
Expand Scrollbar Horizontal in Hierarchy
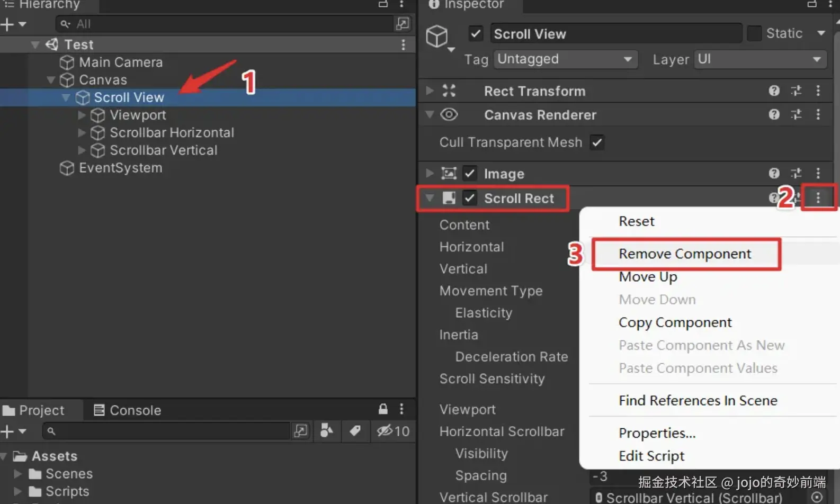coord(82,132)
